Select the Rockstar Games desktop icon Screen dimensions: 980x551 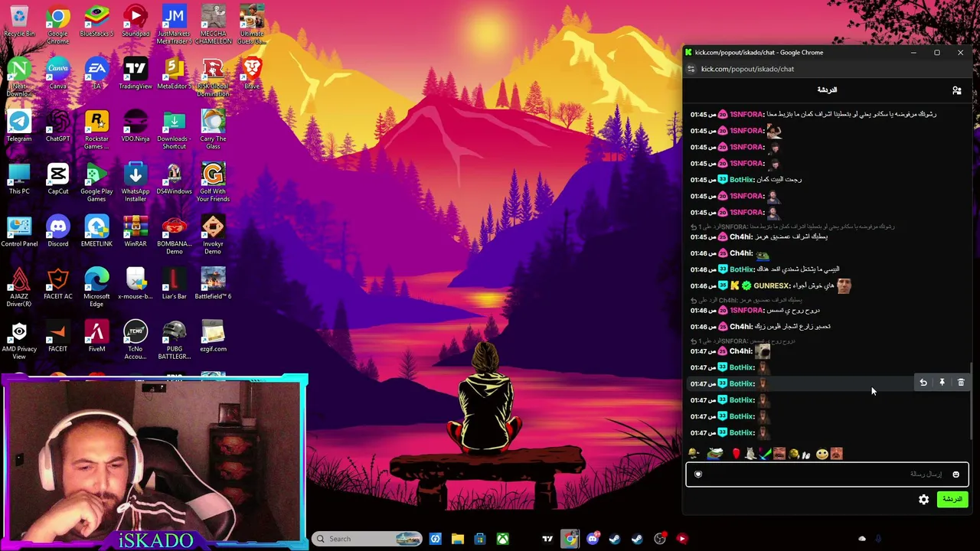click(x=96, y=131)
